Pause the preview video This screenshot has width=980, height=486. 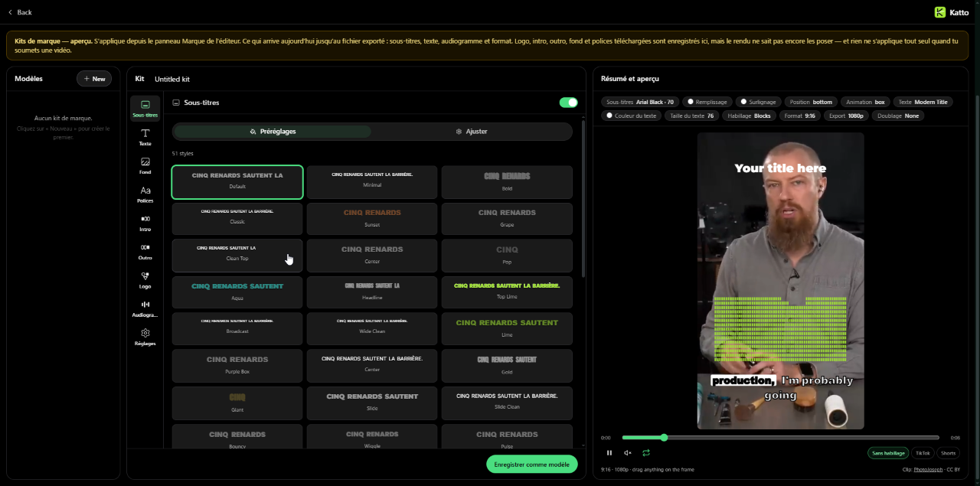coord(609,452)
